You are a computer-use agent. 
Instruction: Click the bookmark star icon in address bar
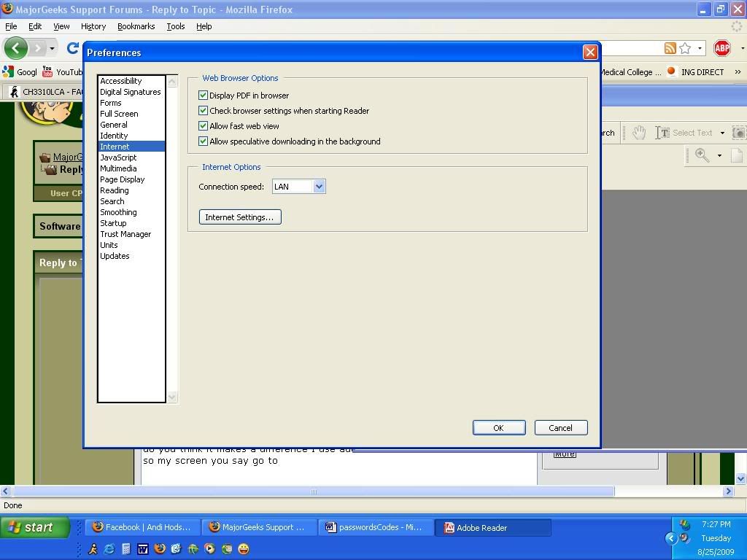click(x=685, y=49)
